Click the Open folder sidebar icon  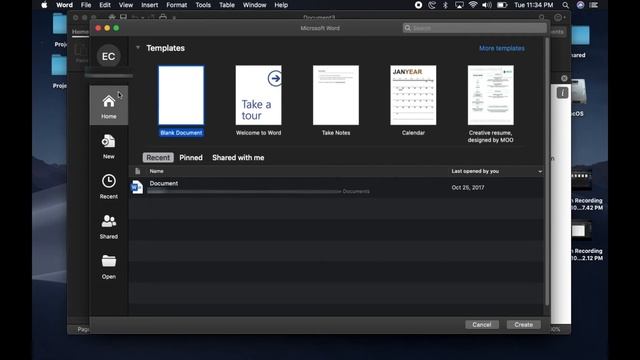(x=109, y=266)
